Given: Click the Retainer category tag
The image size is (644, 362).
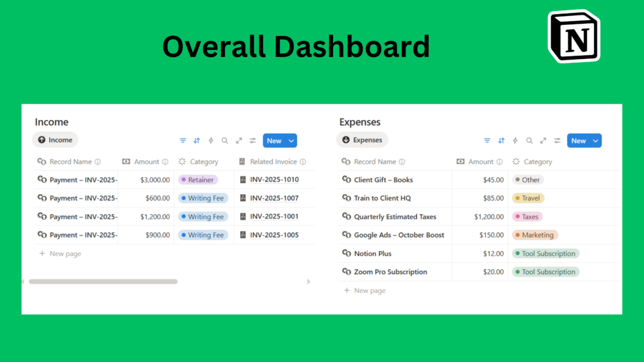Looking at the screenshot, I should point(198,180).
